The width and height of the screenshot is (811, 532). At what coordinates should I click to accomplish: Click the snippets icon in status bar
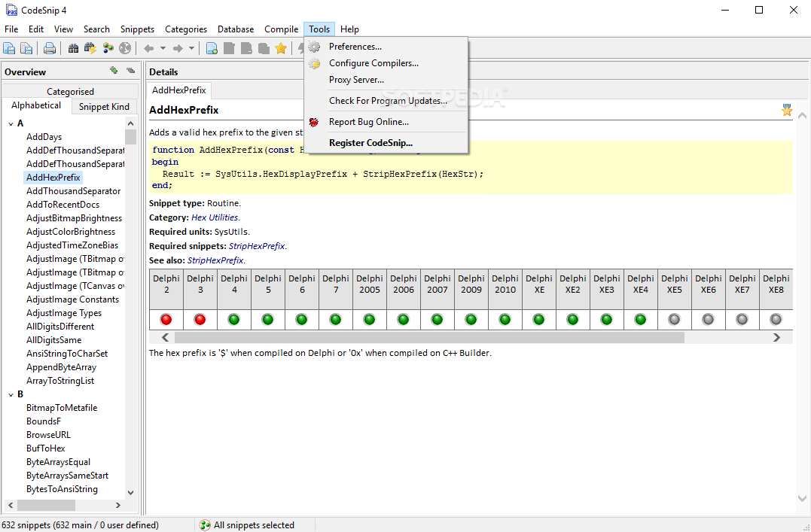[205, 524]
